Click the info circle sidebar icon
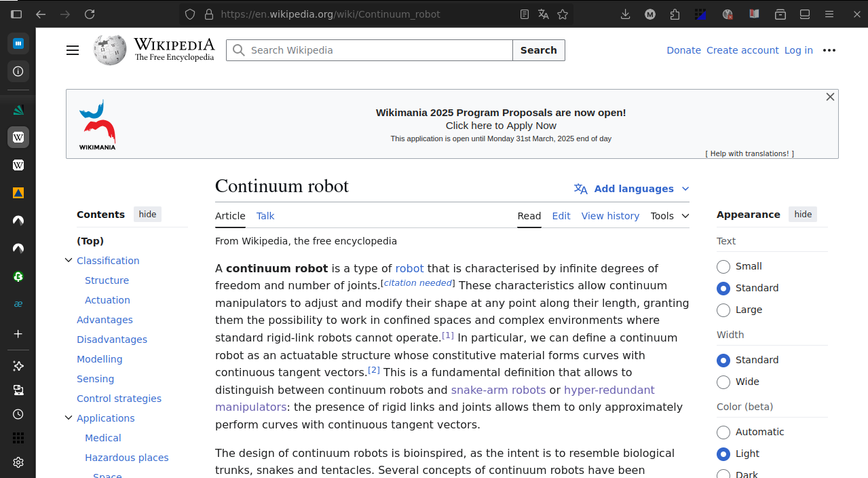 click(18, 71)
